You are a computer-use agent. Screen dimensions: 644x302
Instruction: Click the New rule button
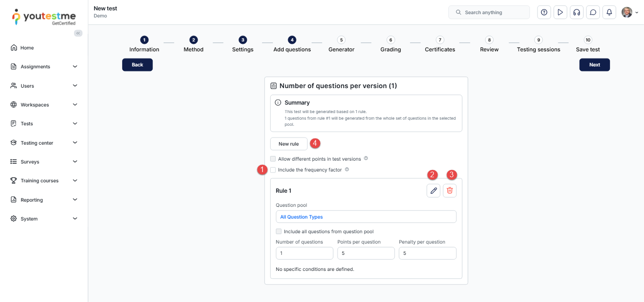[289, 144]
